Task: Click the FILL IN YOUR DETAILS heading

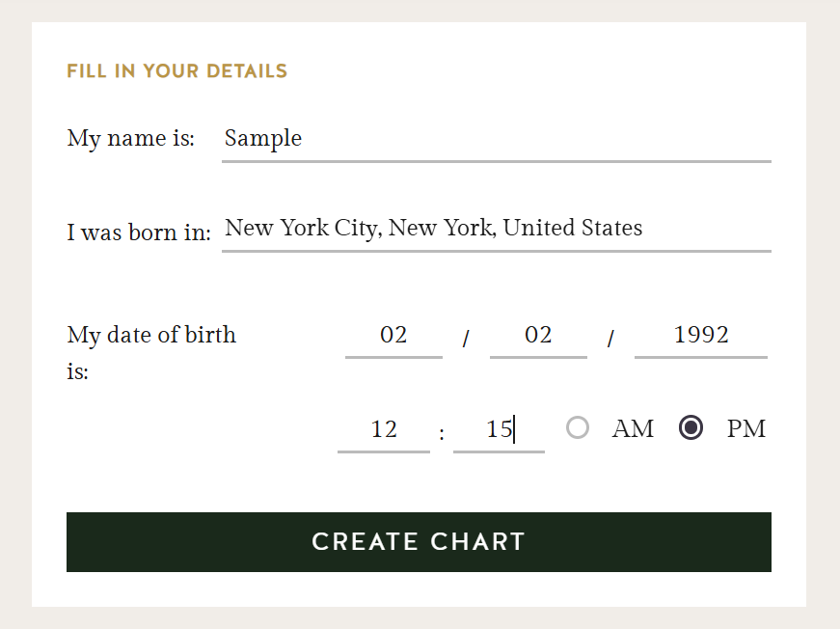Action: pos(176,71)
